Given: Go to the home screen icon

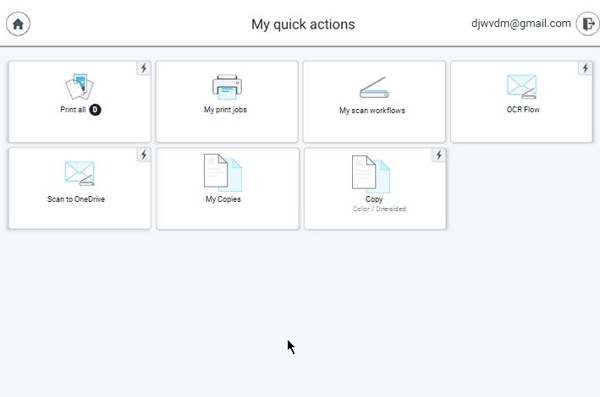Looking at the screenshot, I should pos(18,24).
